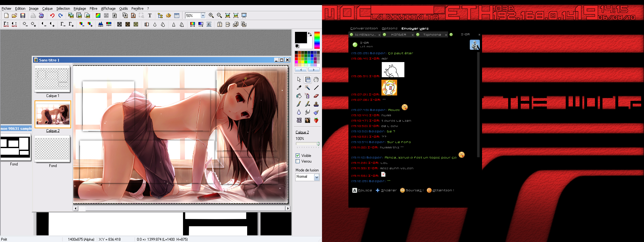
Task: Open the Réglage menu
Action: [x=80, y=9]
